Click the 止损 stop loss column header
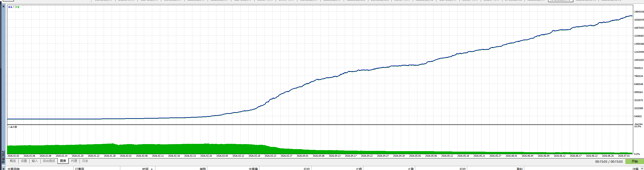This screenshot has width=644, height=170. (x=359, y=169)
